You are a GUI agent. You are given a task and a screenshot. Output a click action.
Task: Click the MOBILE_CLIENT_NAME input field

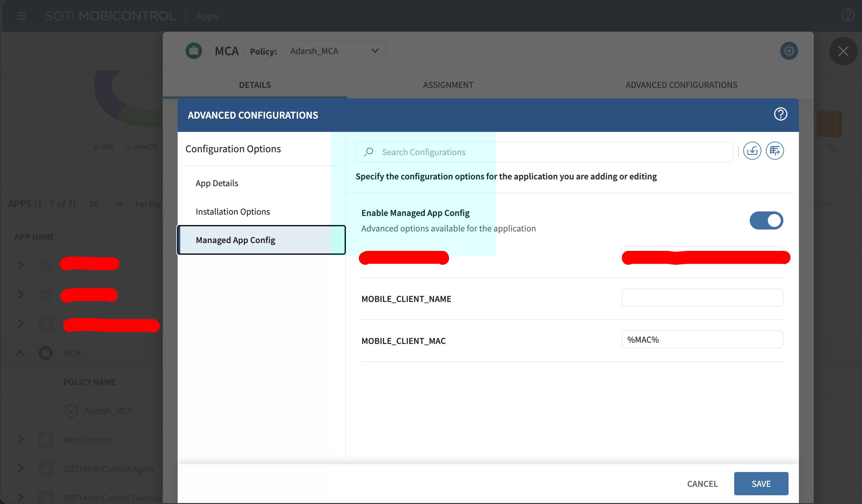(x=702, y=297)
